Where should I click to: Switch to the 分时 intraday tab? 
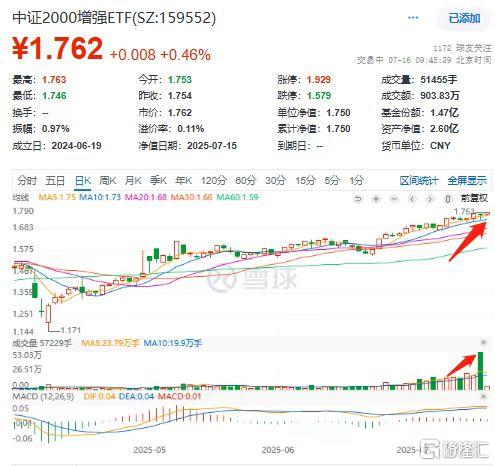point(27,181)
